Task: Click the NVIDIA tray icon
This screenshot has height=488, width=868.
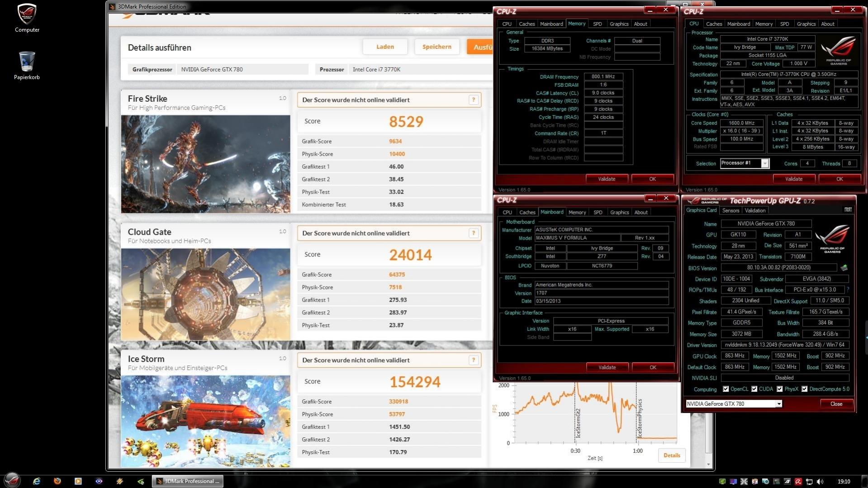Action: pyautogui.click(x=722, y=482)
